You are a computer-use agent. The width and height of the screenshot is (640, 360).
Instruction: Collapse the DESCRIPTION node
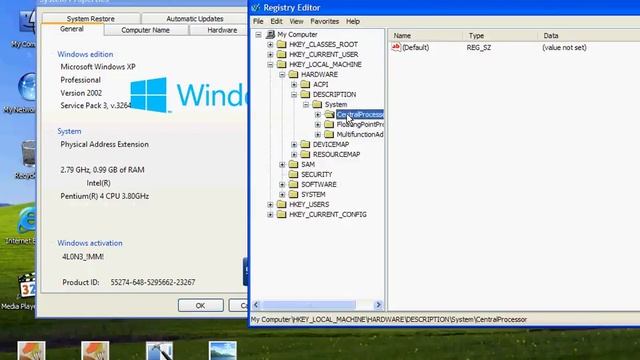[294, 94]
